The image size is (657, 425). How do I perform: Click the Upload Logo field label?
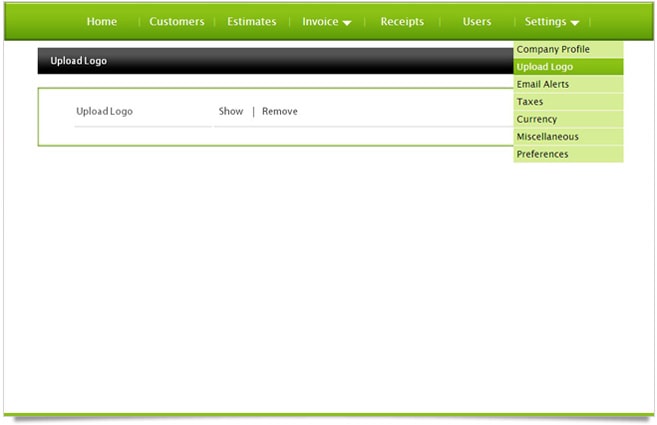click(x=104, y=111)
